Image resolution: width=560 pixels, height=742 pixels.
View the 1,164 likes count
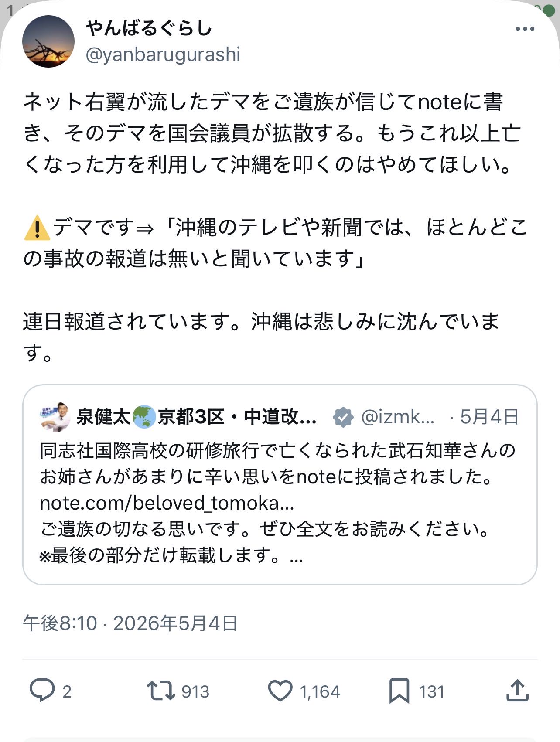click(320, 691)
